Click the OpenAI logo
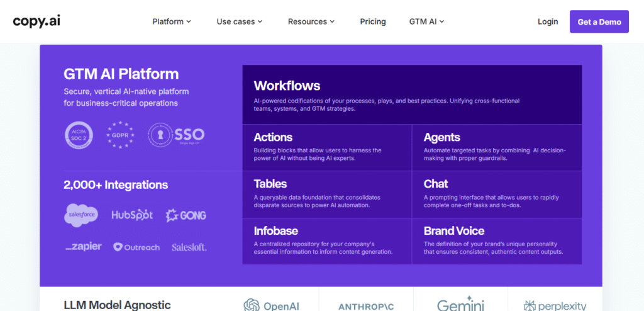Image resolution: width=644 pixels, height=311 pixels. 272,305
